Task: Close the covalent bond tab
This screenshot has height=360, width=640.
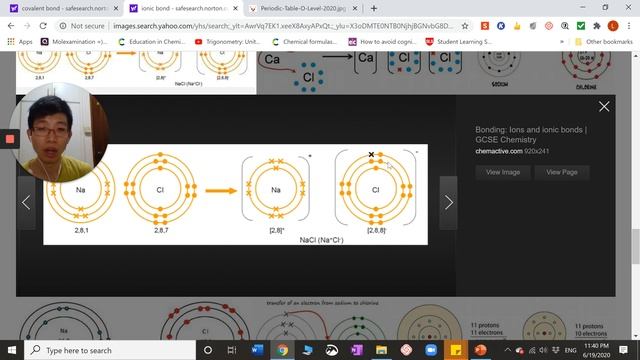Action: coord(116,8)
